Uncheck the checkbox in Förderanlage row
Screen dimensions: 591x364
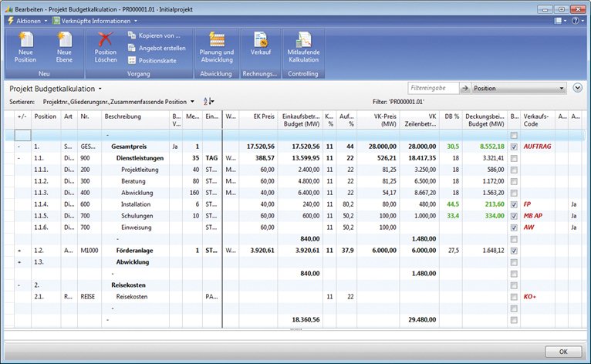(x=514, y=251)
